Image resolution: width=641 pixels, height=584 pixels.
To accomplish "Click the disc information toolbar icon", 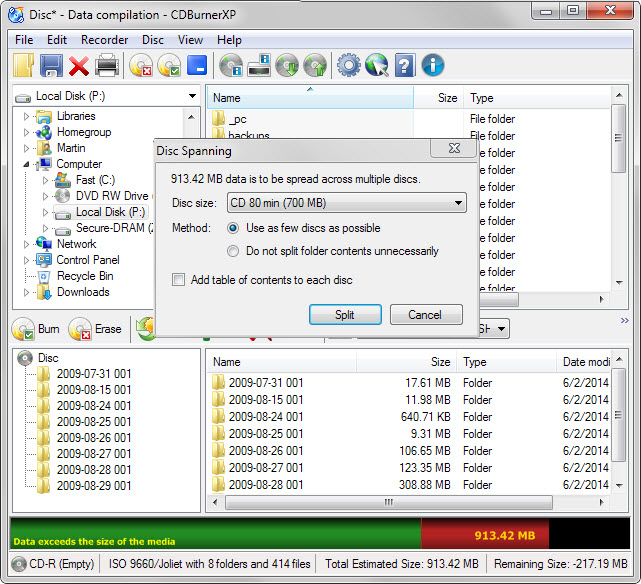I will [231, 65].
